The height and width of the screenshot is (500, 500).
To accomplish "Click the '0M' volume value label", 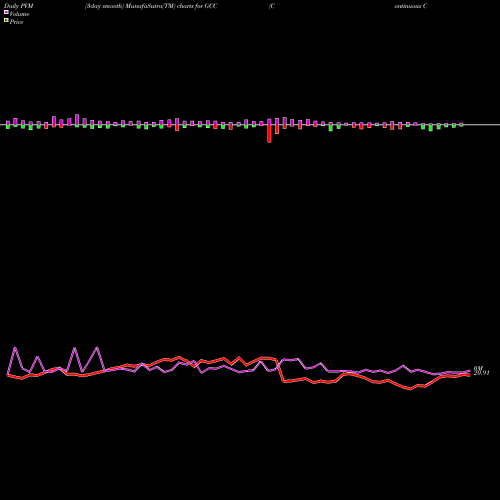I will pyautogui.click(x=478, y=368).
